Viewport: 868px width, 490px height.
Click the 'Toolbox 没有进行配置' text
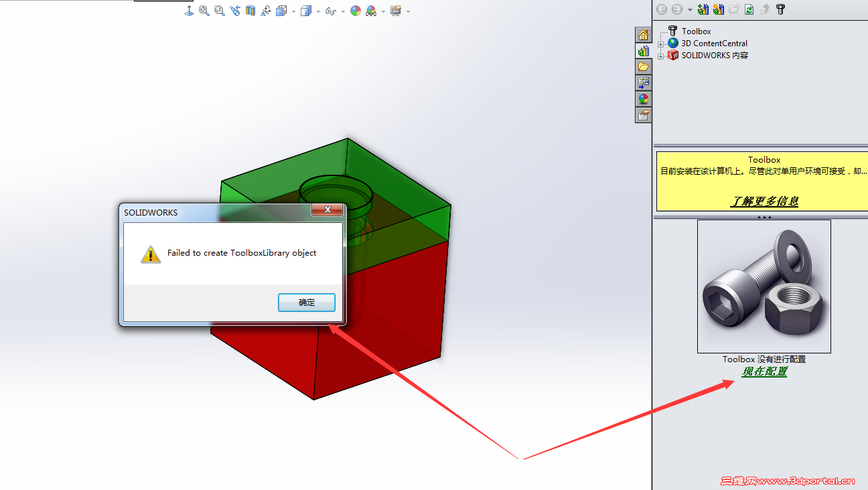(x=764, y=359)
